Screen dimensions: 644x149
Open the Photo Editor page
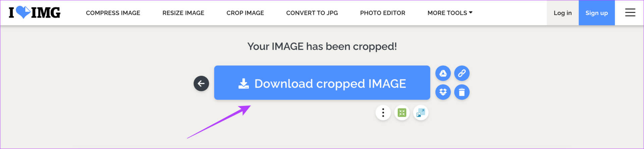(x=383, y=13)
